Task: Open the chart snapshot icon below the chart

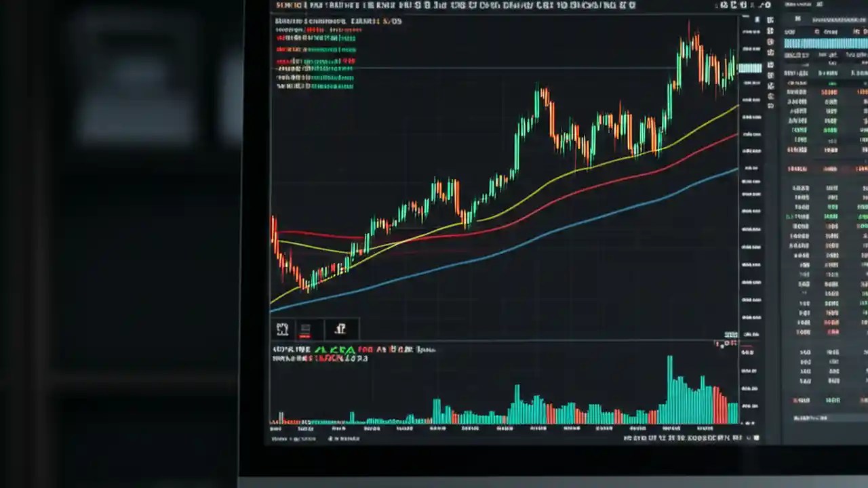Action: point(283,329)
